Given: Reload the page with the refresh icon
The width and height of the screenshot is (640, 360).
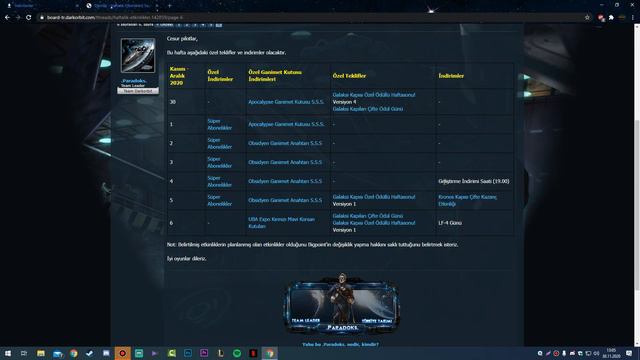Looking at the screenshot, I should pos(29,18).
